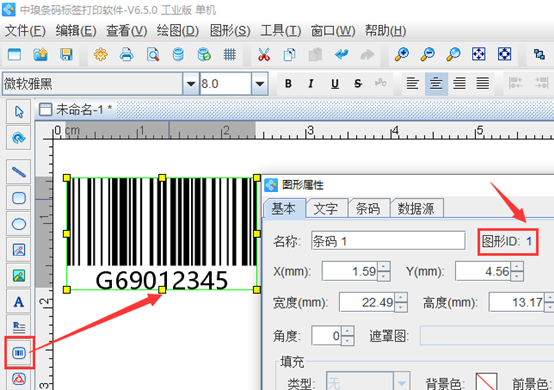The height and width of the screenshot is (390, 554).
Task: Copy selection with the copy icon
Action: (x=289, y=54)
